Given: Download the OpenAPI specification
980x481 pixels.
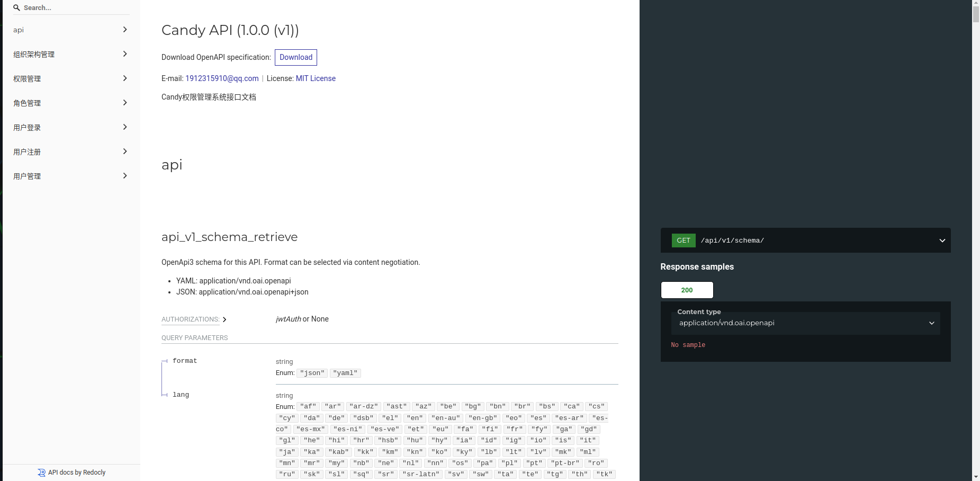Looking at the screenshot, I should coord(296,57).
